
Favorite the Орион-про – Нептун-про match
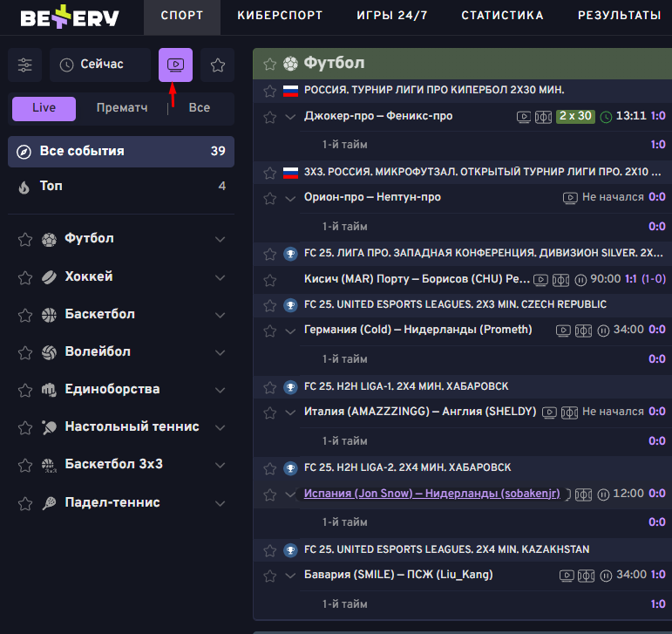269,198
